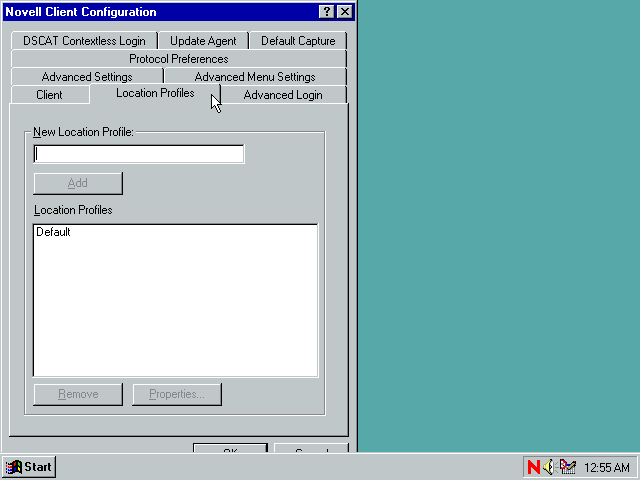Click the Windows logo on Start

pos(13,467)
